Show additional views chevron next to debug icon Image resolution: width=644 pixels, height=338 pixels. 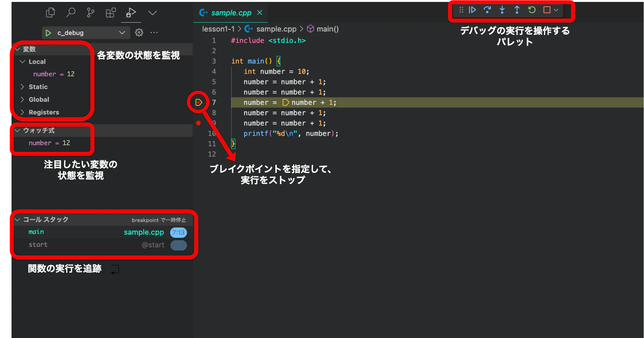(153, 13)
